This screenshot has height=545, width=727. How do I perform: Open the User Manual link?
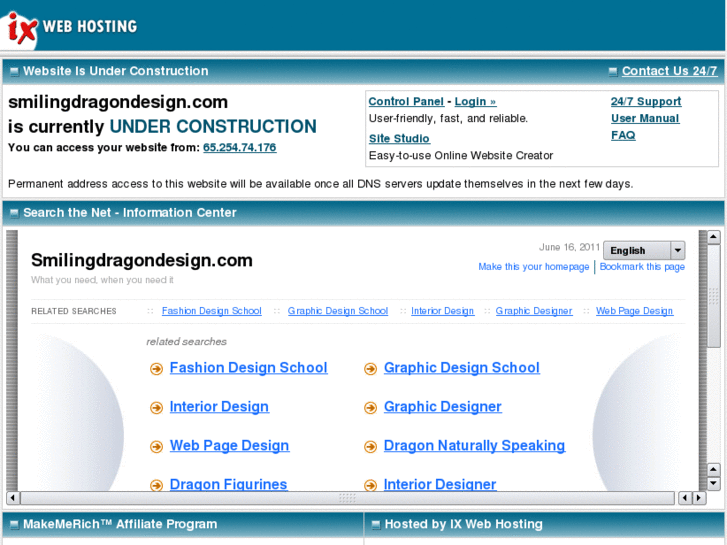[644, 118]
